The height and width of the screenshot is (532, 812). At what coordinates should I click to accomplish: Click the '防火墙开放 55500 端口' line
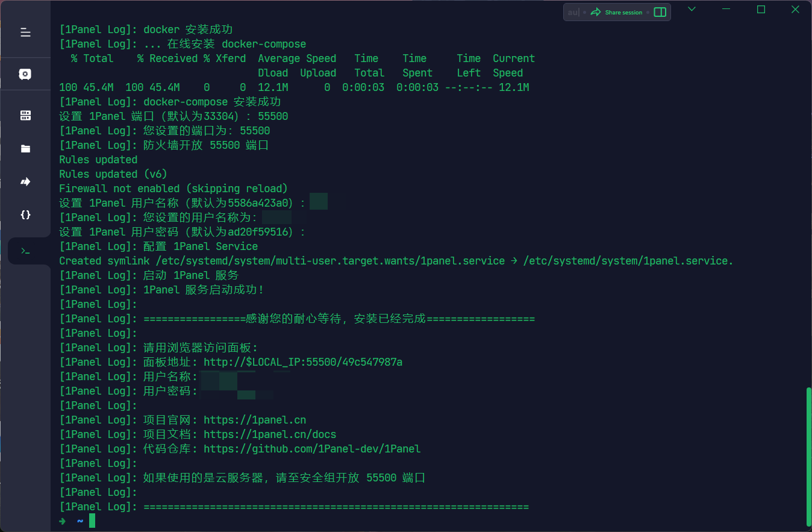tap(164, 145)
